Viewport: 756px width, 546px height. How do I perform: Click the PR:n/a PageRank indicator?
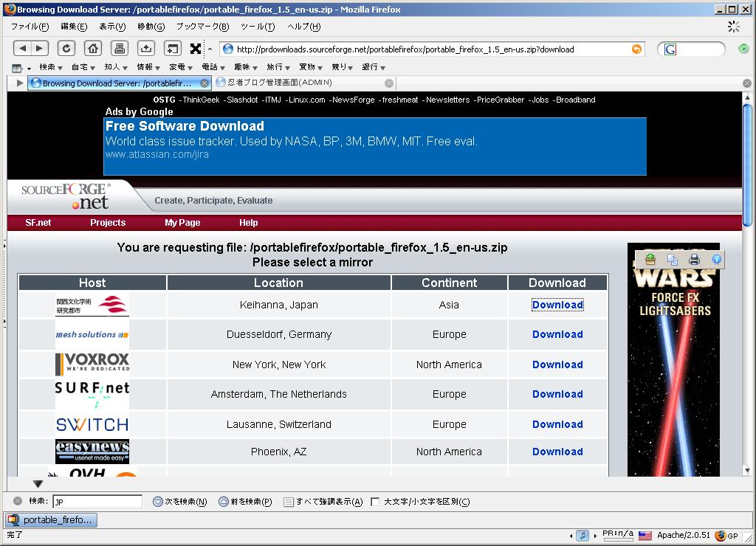tap(618, 535)
